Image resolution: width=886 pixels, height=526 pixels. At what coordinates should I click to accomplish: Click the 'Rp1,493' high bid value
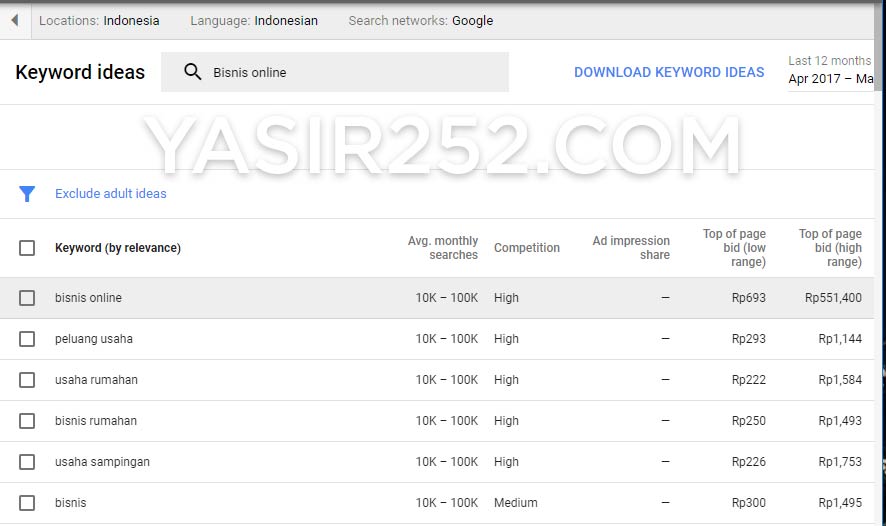pos(840,421)
